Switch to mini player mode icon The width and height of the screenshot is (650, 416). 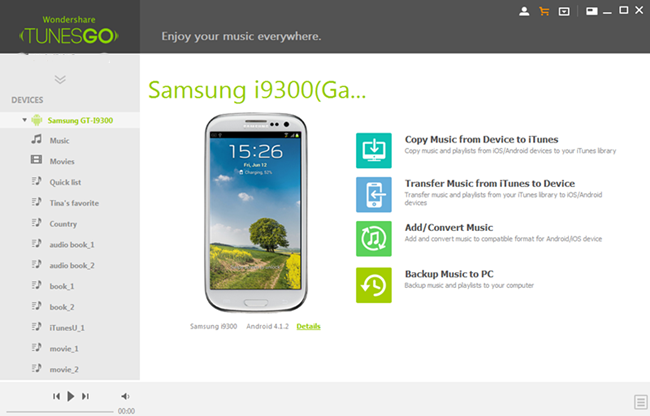point(592,12)
